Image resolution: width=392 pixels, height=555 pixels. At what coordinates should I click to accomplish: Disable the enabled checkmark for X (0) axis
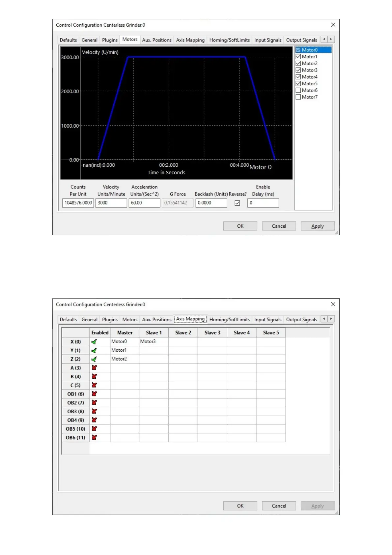(94, 342)
